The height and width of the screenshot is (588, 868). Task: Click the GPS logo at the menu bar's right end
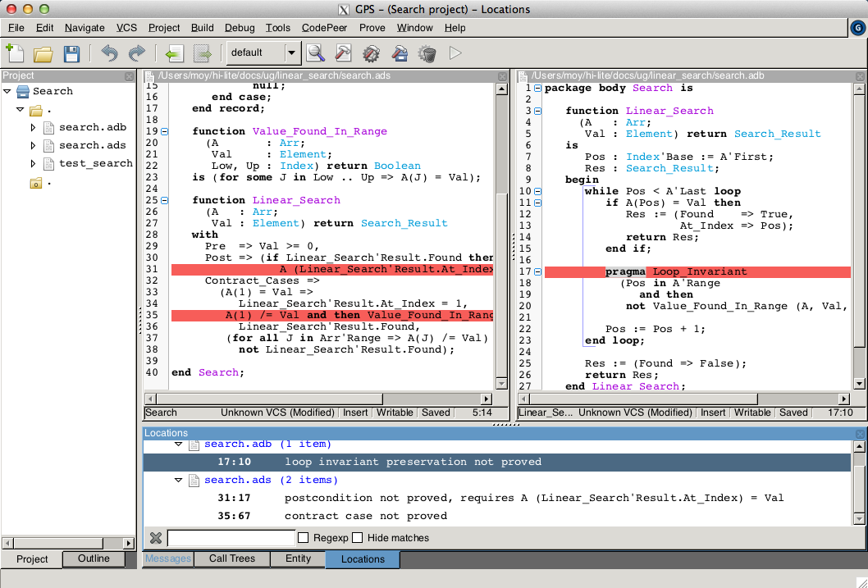pos(858,28)
